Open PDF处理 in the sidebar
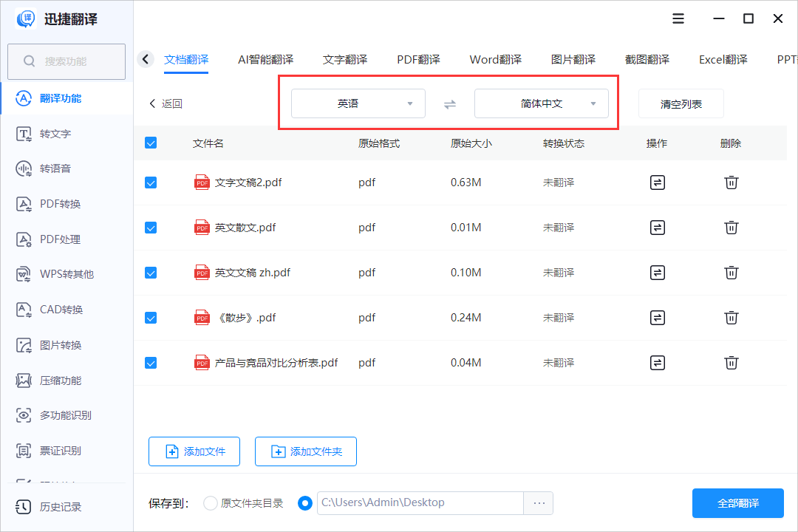This screenshot has height=532, width=798. point(66,239)
